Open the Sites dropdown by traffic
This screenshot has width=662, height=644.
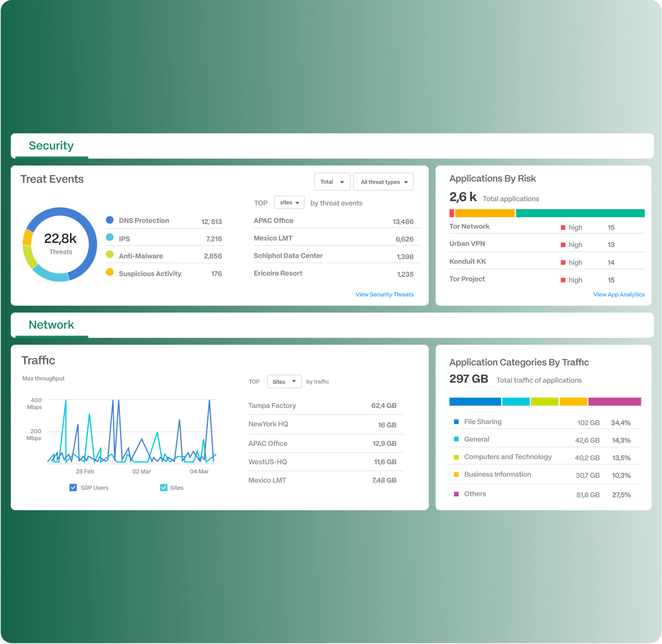pyautogui.click(x=285, y=381)
